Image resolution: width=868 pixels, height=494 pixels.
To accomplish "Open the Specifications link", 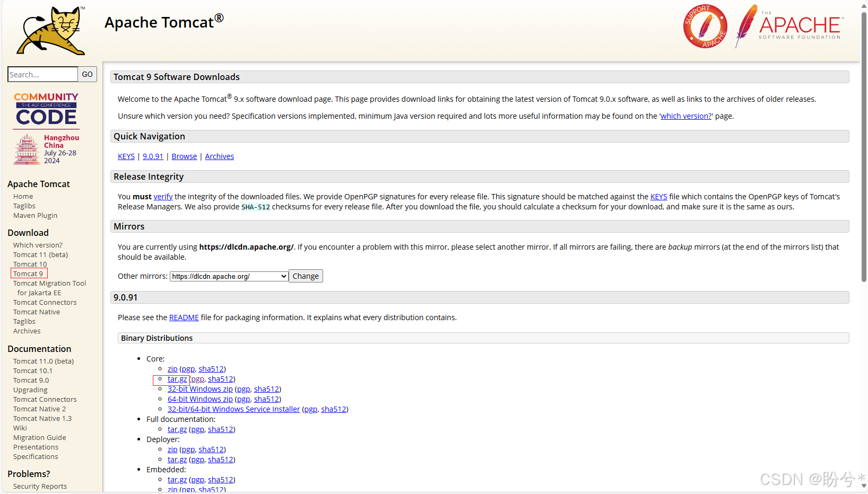I will pyautogui.click(x=36, y=456).
